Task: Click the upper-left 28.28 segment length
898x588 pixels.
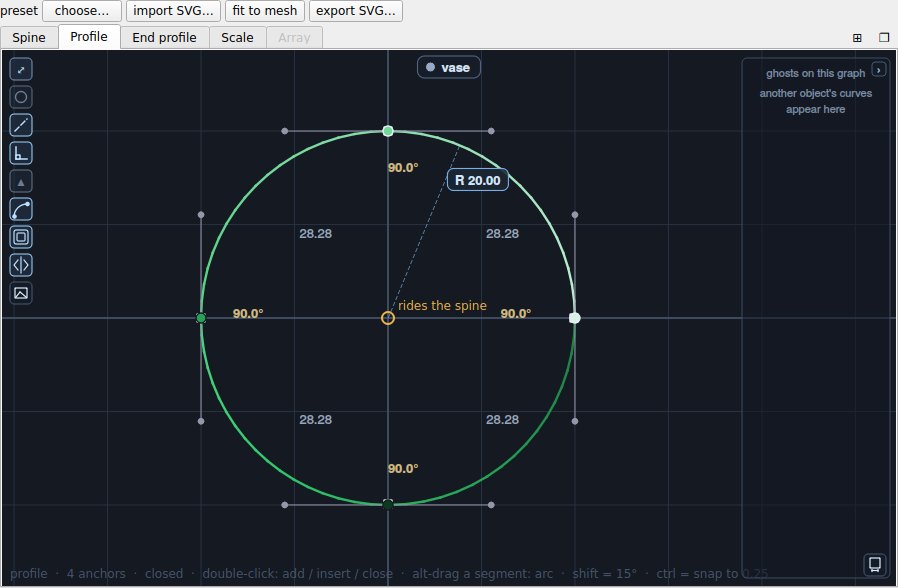Action: [316, 234]
